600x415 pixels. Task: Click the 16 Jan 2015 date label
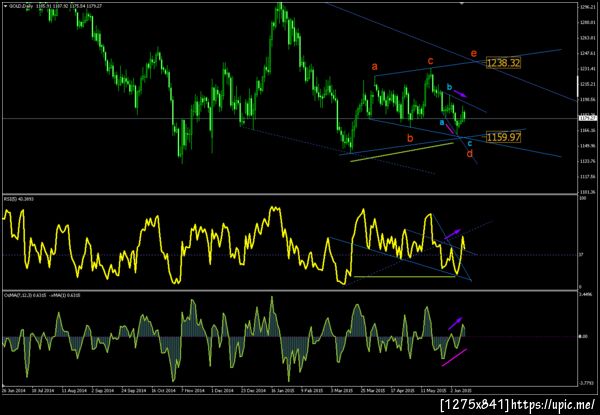[x=282, y=391]
